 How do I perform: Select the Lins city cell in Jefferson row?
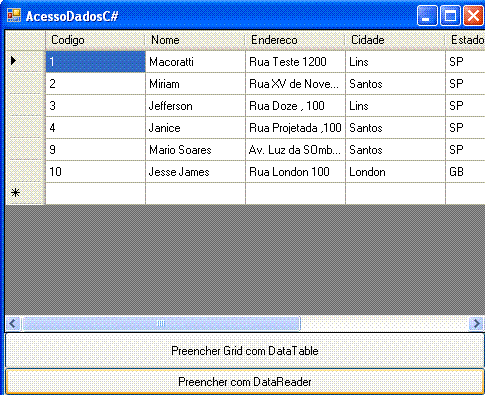pos(395,105)
